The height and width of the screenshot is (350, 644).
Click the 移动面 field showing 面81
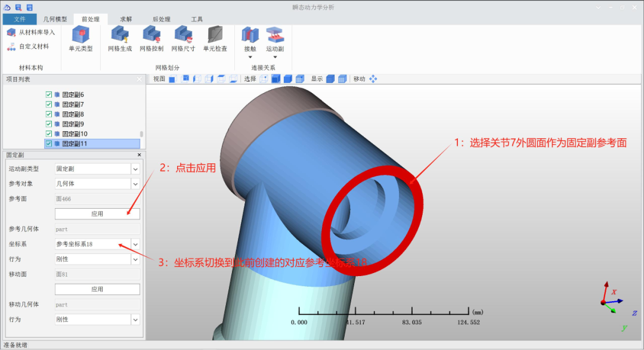[x=97, y=274]
